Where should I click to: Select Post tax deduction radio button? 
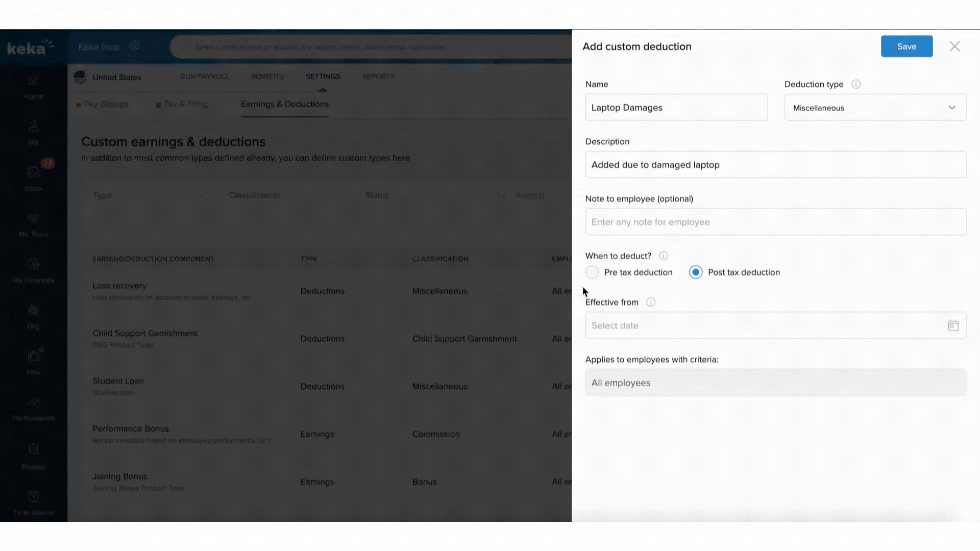(695, 272)
